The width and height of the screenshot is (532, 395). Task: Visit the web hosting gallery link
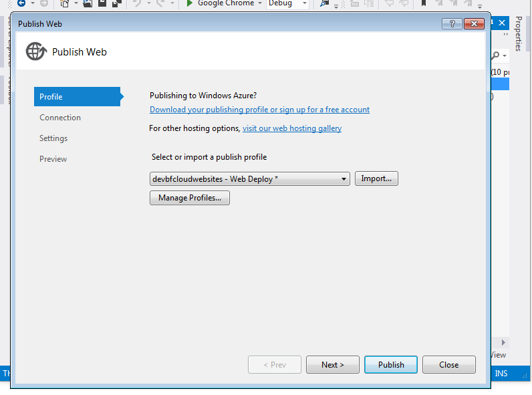(292, 128)
